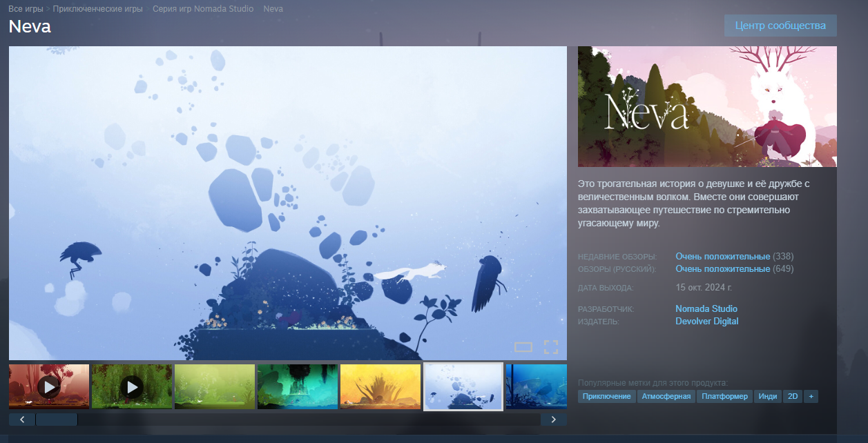Click the game description paragraph
The image size is (868, 443).
(693, 204)
